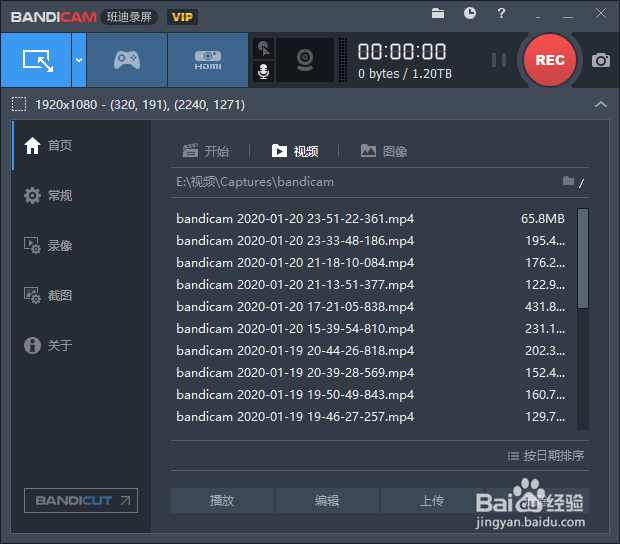Collapse the panel with the chevron arrow
This screenshot has height=544, width=620.
tap(601, 104)
